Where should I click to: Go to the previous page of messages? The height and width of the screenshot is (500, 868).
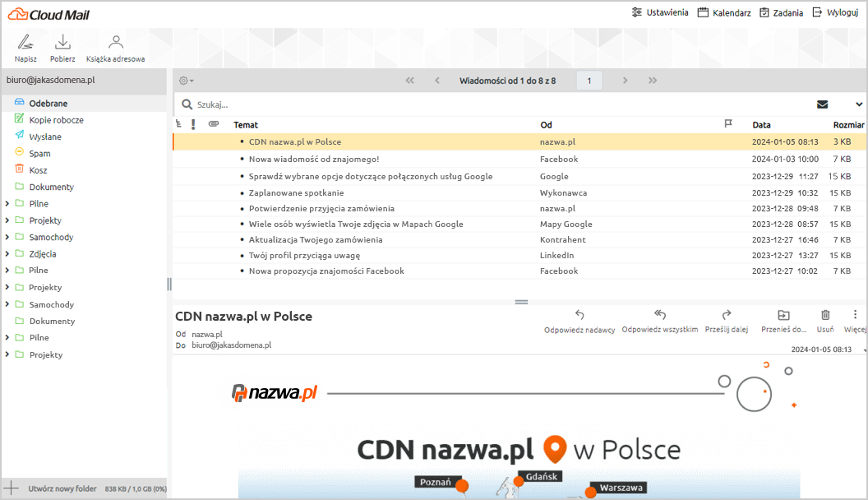click(x=436, y=81)
